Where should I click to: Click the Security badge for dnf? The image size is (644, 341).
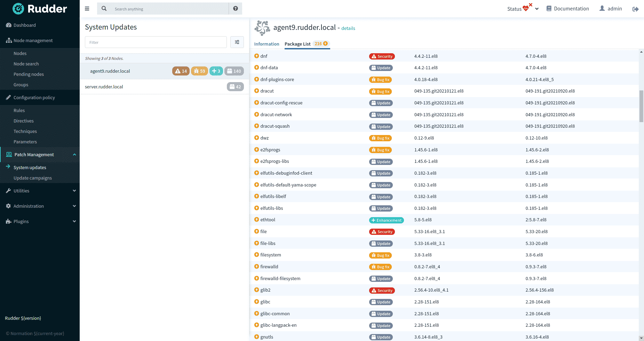tap(382, 56)
